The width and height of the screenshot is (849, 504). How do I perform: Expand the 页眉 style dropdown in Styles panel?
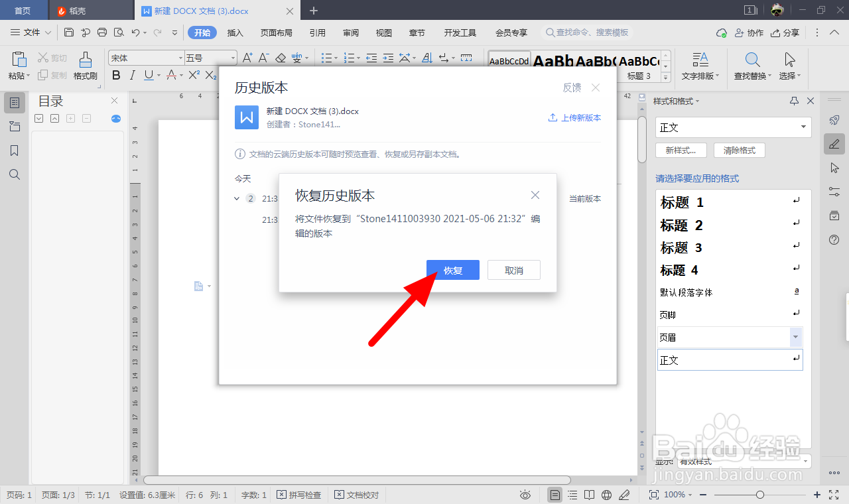pyautogui.click(x=795, y=337)
